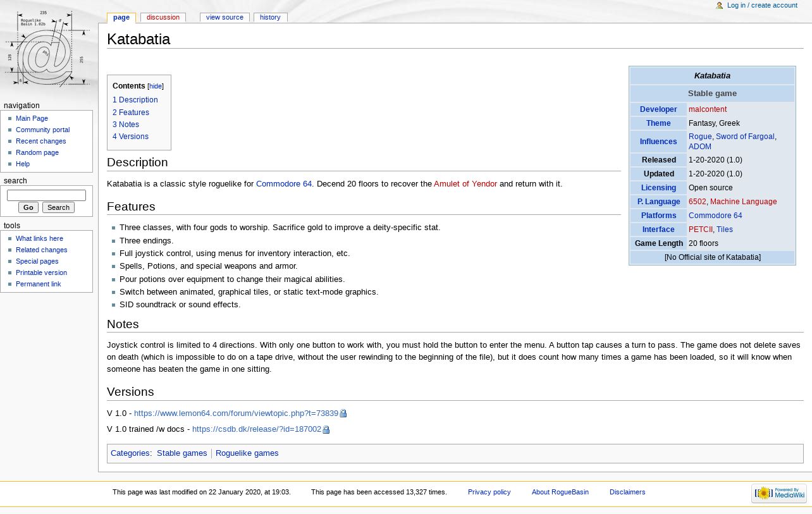Click the Stable game infobox header
The height and width of the screenshot is (514, 812).
click(x=712, y=94)
